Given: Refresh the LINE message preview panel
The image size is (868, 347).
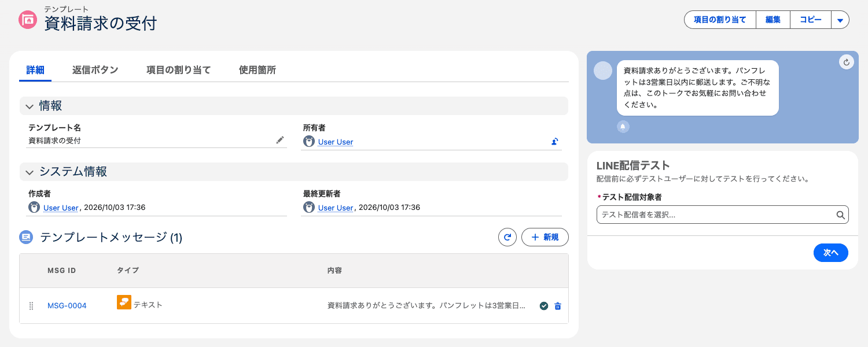Looking at the screenshot, I should click(847, 62).
